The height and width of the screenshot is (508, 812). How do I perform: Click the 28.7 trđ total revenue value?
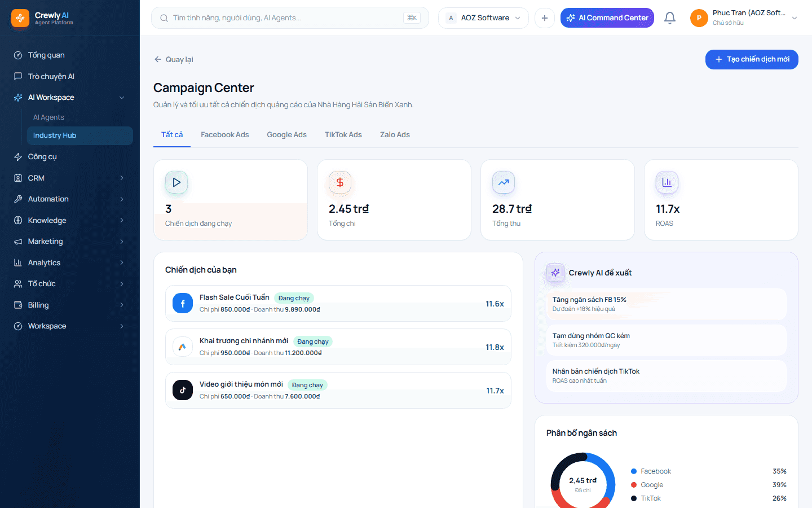tap(512, 209)
